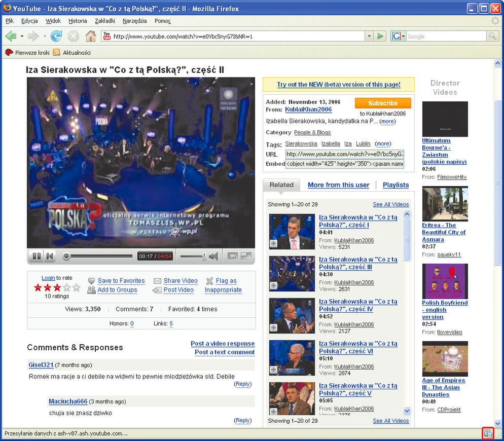
Task: Open the Widok menu
Action: [x=53, y=21]
